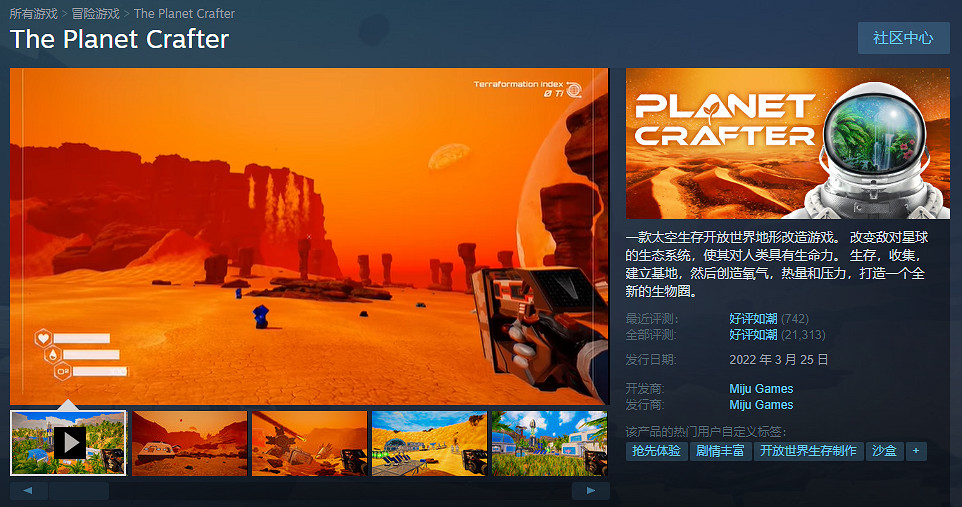Open publisher Miju Games link
Screen dimensions: 962x507
[x=761, y=404]
